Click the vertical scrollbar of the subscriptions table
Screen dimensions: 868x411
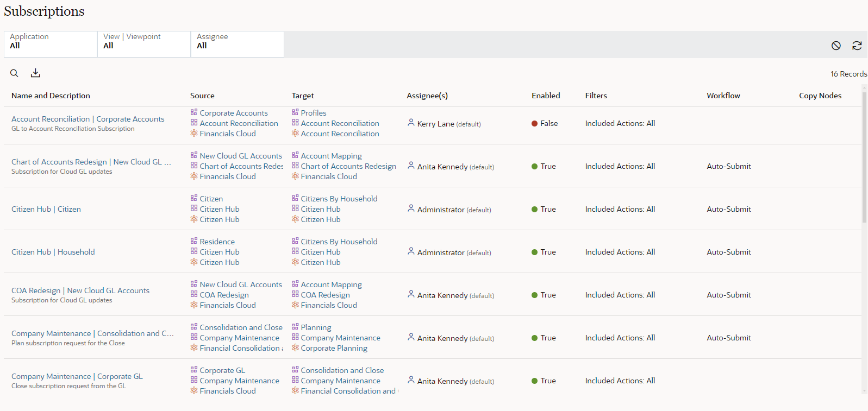(864, 157)
